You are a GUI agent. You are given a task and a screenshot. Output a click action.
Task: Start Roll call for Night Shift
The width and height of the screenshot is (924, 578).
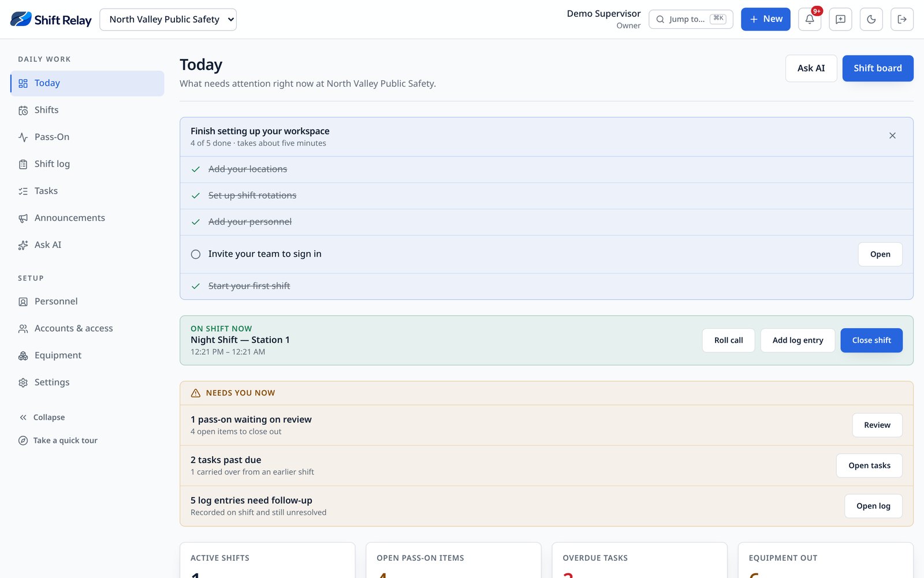click(728, 340)
